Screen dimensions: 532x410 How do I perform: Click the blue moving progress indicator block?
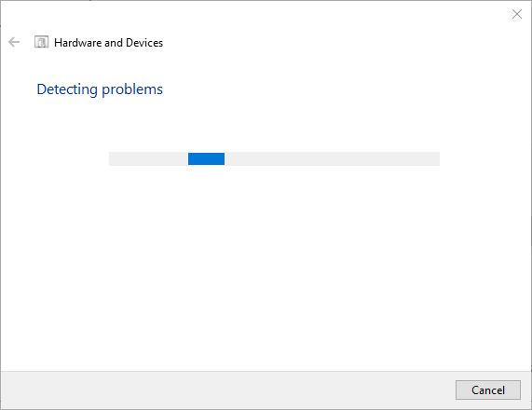pos(206,158)
